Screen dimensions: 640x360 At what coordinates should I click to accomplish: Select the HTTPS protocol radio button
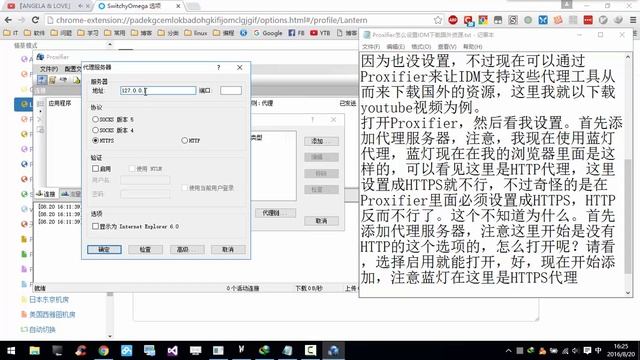[96, 140]
